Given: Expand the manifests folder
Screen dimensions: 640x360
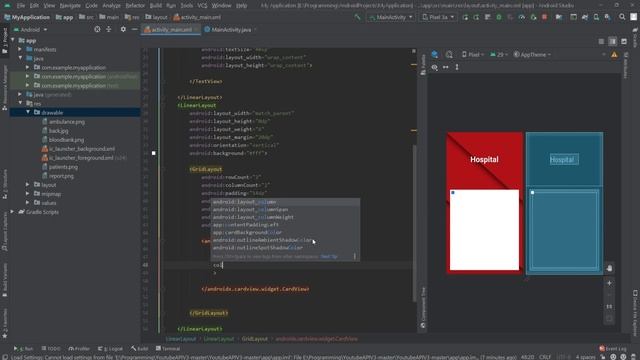Looking at the screenshot, I should [x=20, y=49].
